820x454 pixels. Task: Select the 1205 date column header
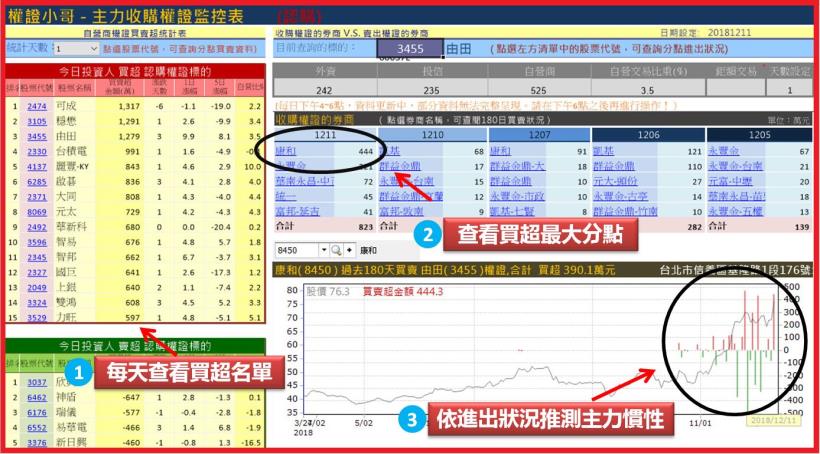[759, 135]
